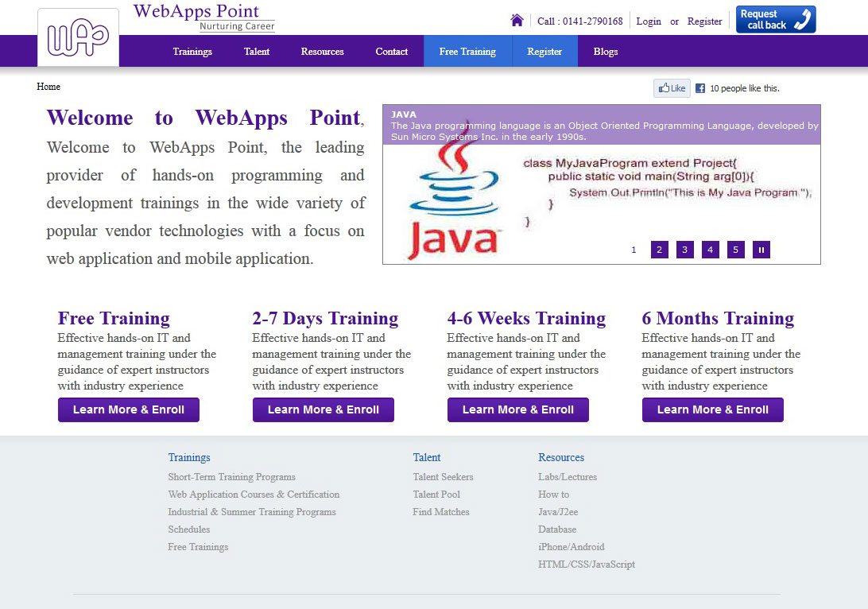Open the Contact page
Viewport: 868px width, 609px height.
[x=392, y=52]
